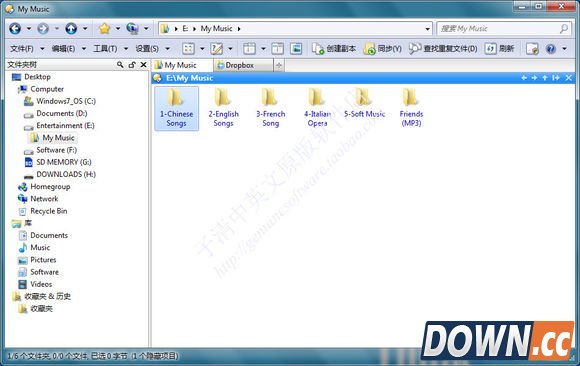
Task: Open the 设置(S) menu
Action: [147, 48]
